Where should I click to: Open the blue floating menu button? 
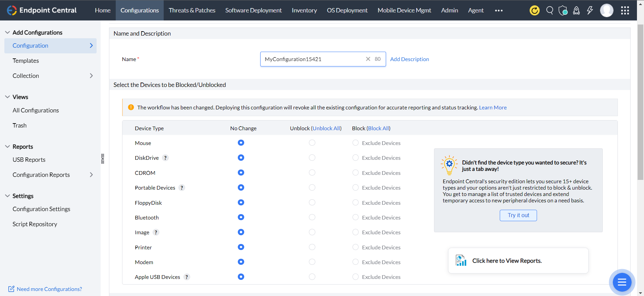[x=622, y=282]
